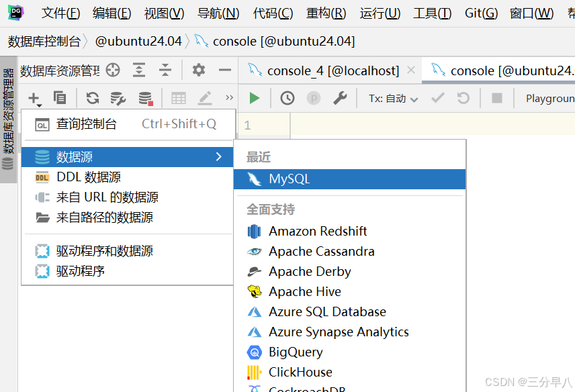Click the duplicate data source icon
The height and width of the screenshot is (392, 575).
click(60, 98)
